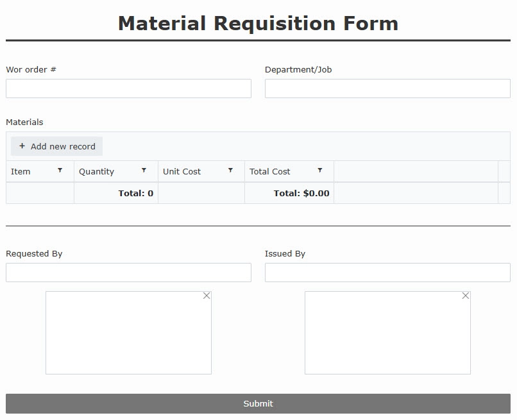517x420 pixels.
Task: Select the Requested By name field
Action: point(128,273)
